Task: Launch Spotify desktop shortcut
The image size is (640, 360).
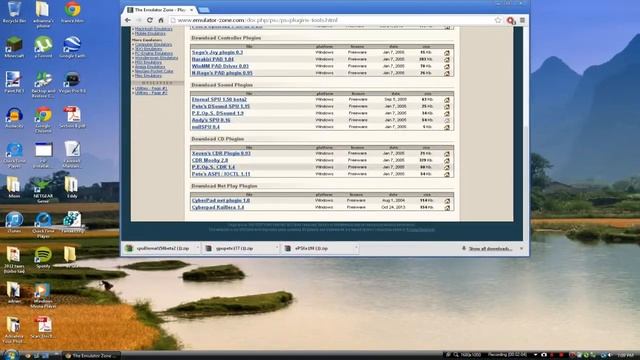Action: 43,257
